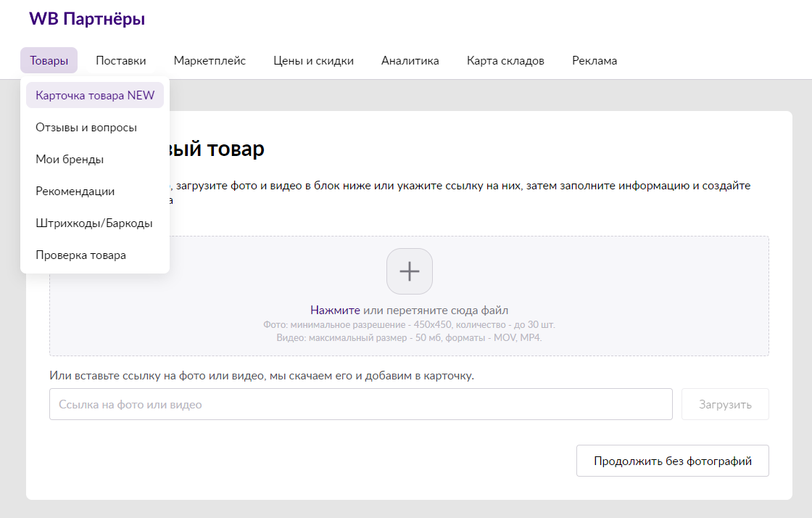Open the Товары menu tab
Viewport: 812px width, 518px height.
coord(49,61)
